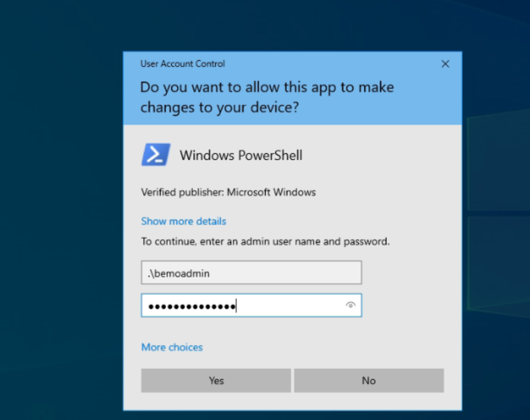Click into the masked password field
Image resolution: width=530 pixels, height=420 pixels.
point(251,306)
